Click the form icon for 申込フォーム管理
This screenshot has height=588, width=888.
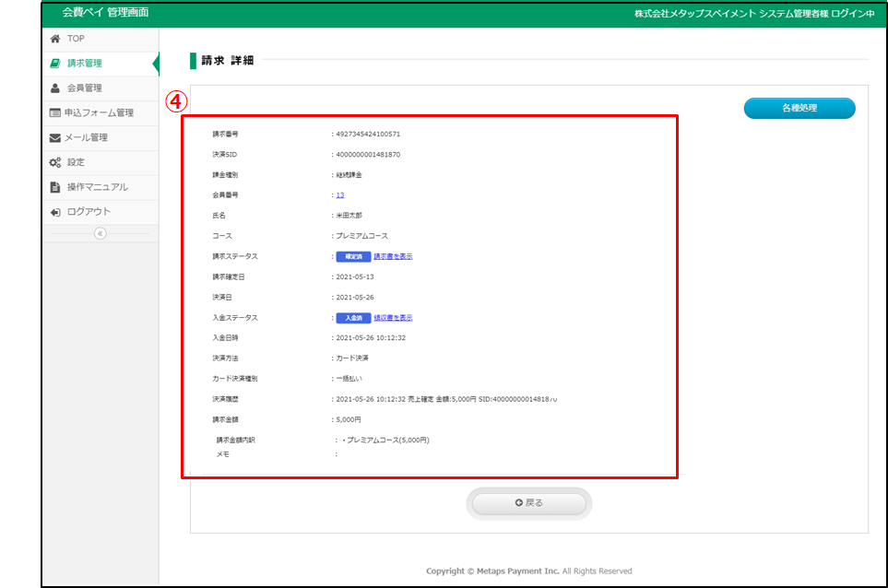[x=55, y=112]
